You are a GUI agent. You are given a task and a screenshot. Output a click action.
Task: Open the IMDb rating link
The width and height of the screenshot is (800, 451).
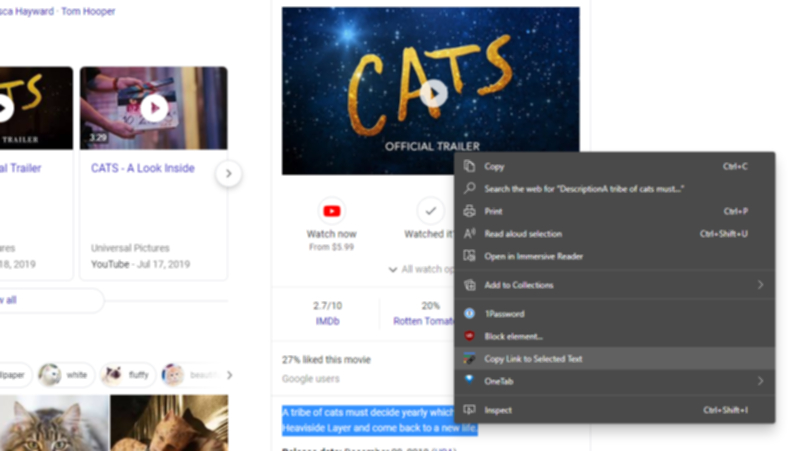click(x=328, y=321)
